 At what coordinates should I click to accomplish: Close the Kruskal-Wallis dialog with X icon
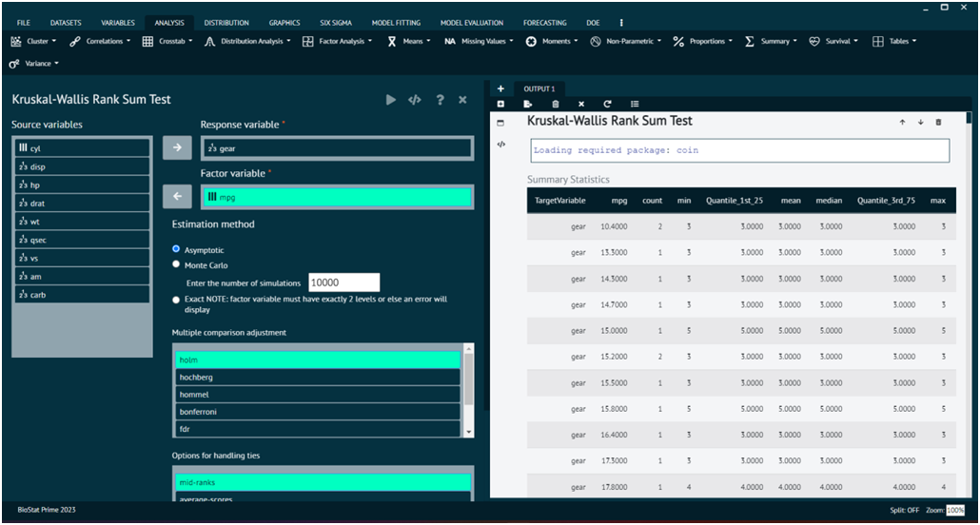coord(462,100)
